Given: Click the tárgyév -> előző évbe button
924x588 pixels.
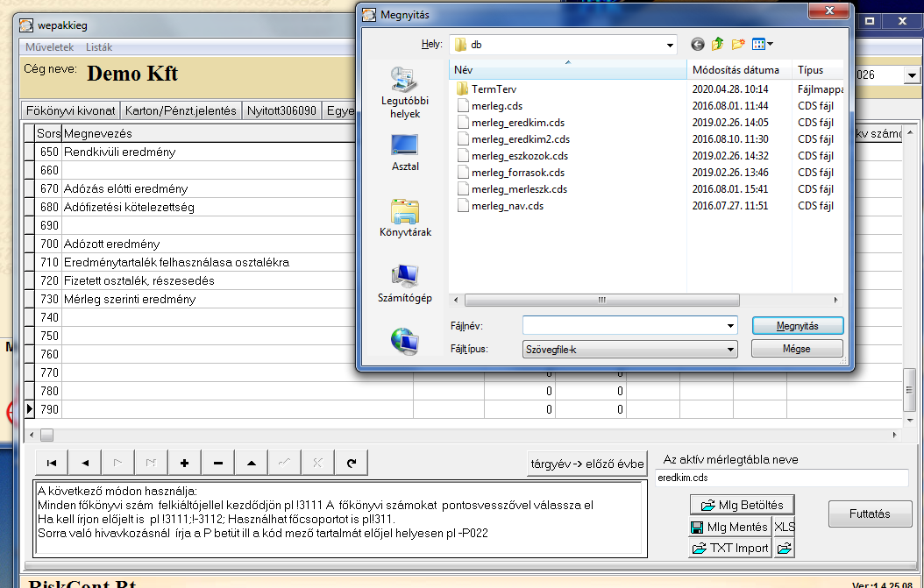Looking at the screenshot, I should point(587,464).
